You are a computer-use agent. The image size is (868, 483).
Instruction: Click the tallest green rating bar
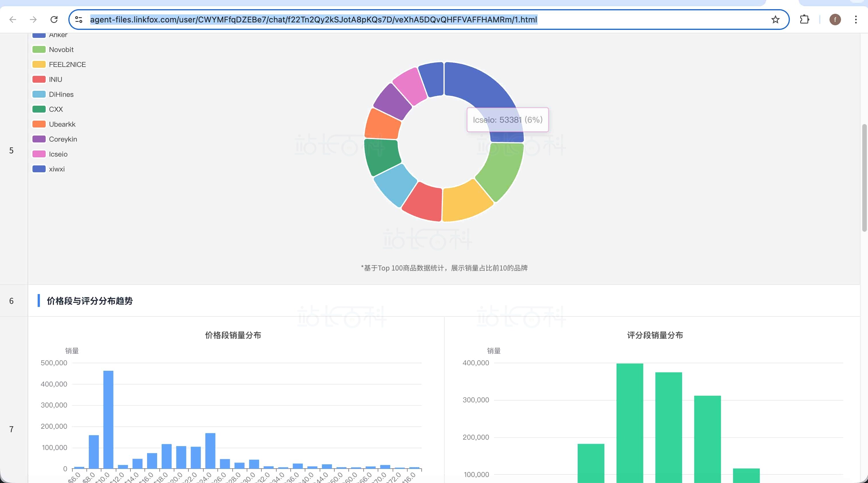630,423
